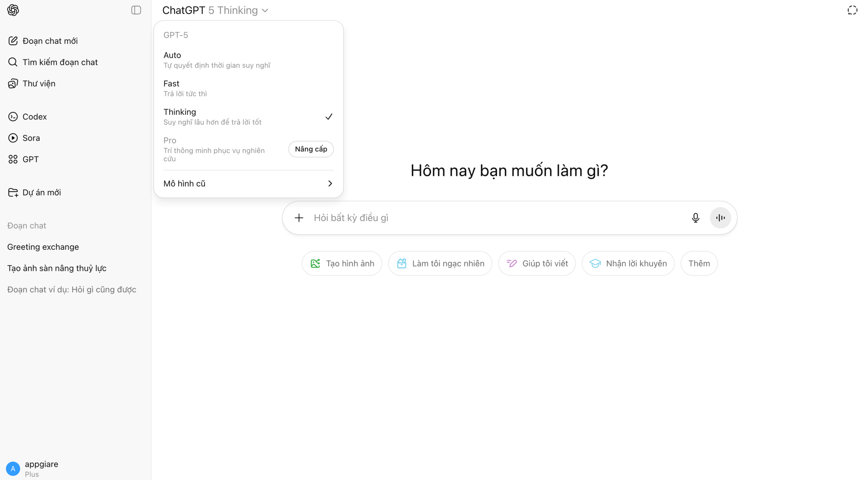Open Đoạn chat ví dụ: Hỏi gì cũng được
Viewport: 868px width, 480px height.
(75, 289)
